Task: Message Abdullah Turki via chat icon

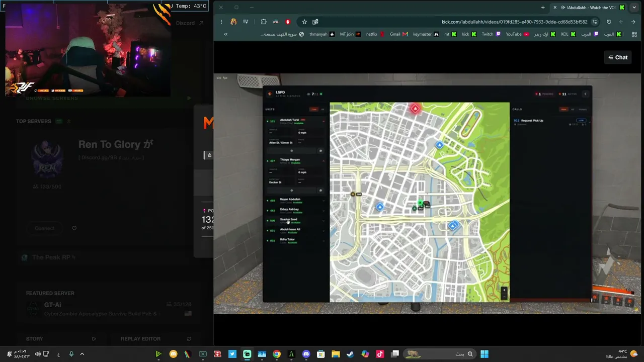Action: (x=320, y=150)
